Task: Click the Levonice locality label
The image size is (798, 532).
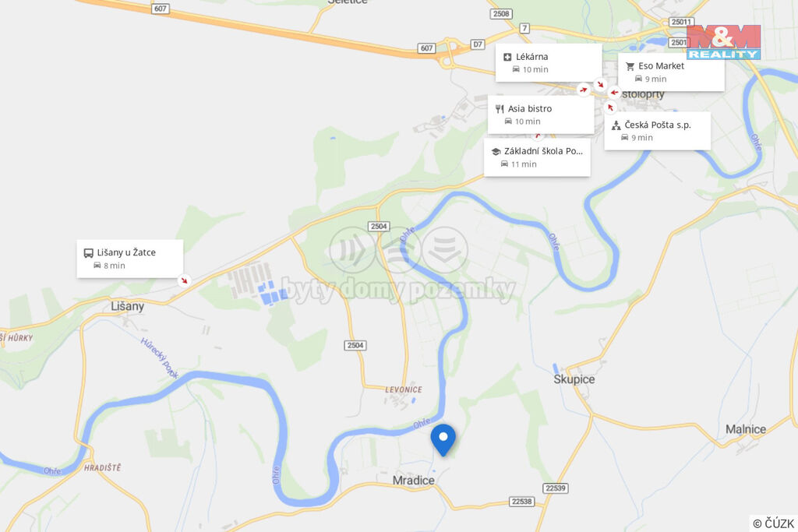Action: point(404,389)
